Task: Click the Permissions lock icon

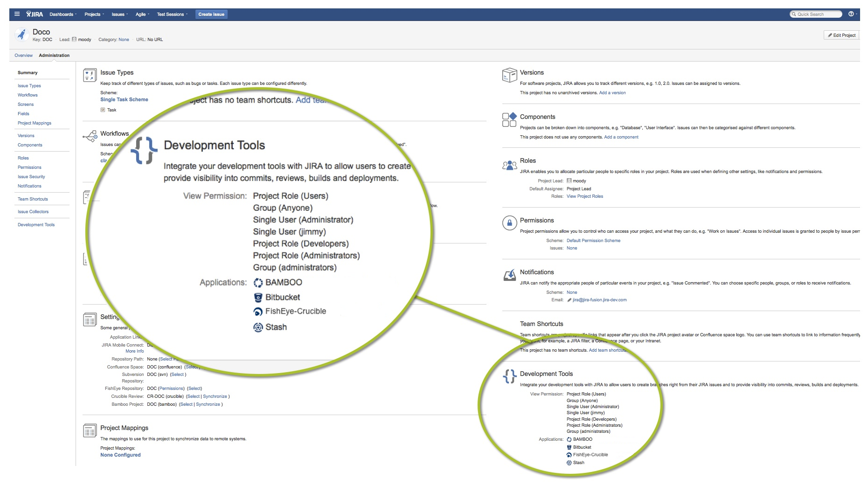Action: (509, 223)
